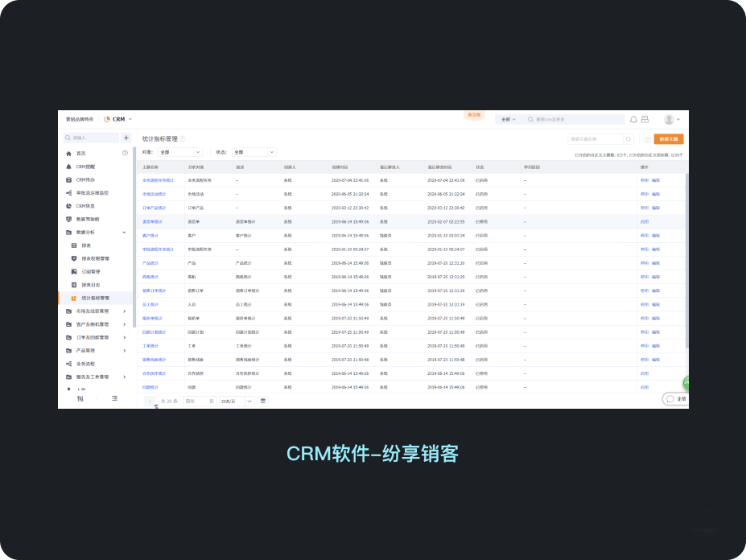
Task: Open the 首页 home icon in sidebar
Action: point(68,154)
